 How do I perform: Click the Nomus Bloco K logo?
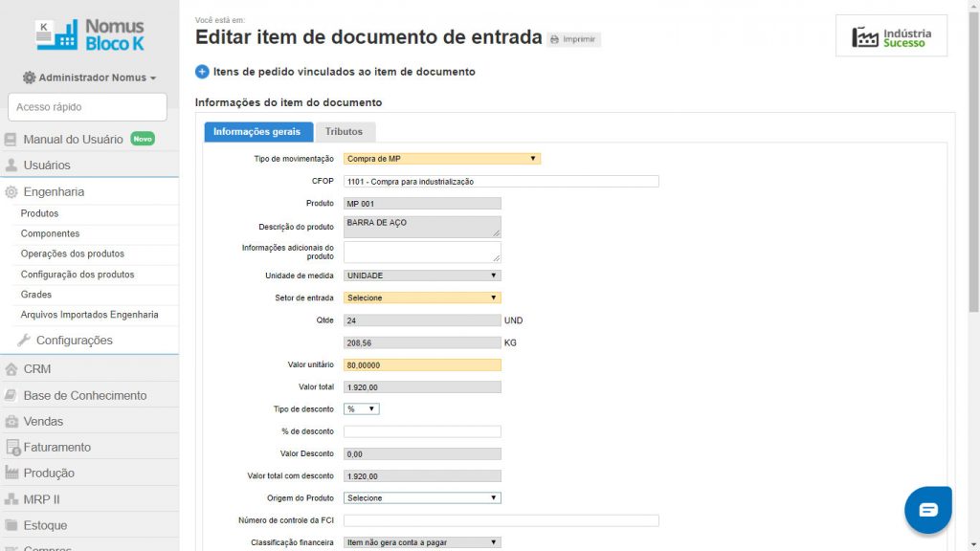coord(90,35)
